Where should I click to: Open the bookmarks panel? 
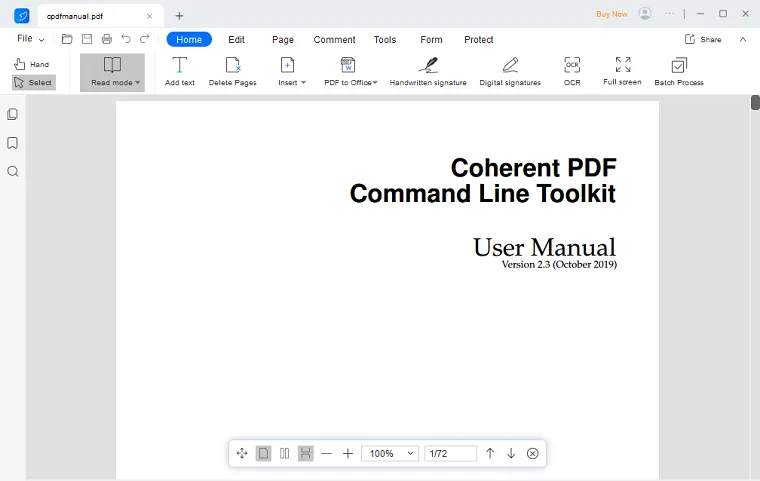point(13,143)
